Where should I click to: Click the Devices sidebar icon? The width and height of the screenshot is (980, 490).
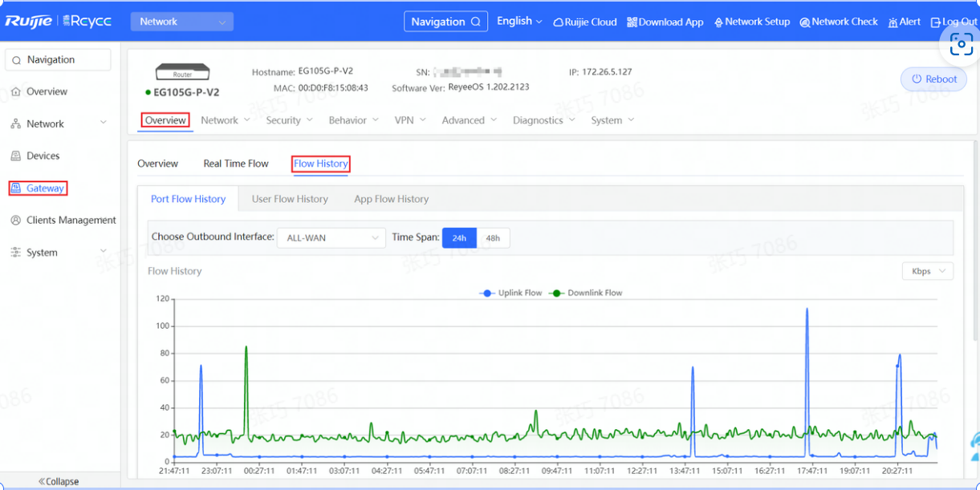point(16,156)
